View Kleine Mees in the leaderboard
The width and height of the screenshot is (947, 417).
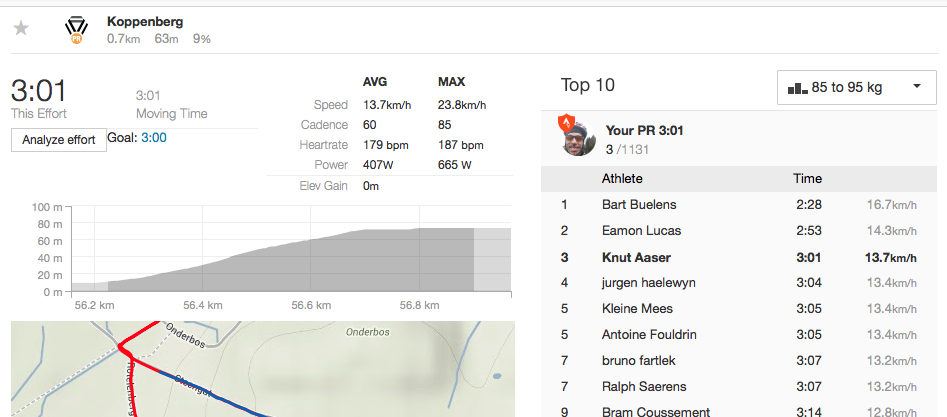637,309
